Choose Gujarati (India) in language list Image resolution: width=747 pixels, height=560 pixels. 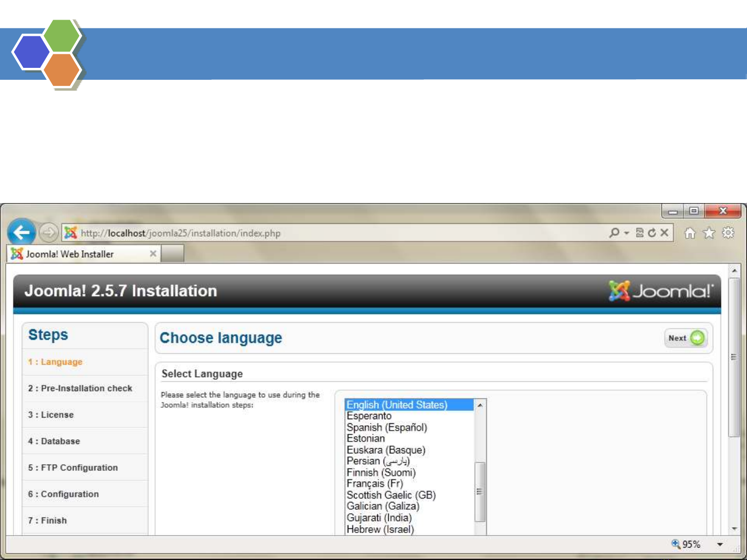[410, 518]
